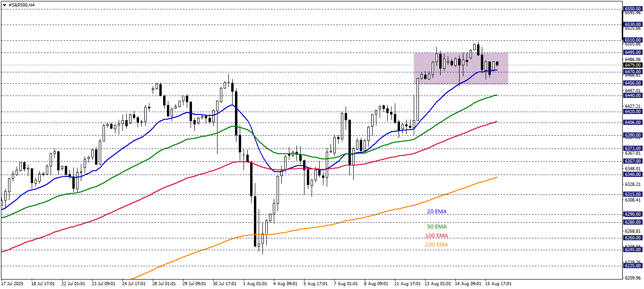The height and width of the screenshot is (289, 644).
Task: Click the 6209.96 price scale value
Action: (x=633, y=278)
